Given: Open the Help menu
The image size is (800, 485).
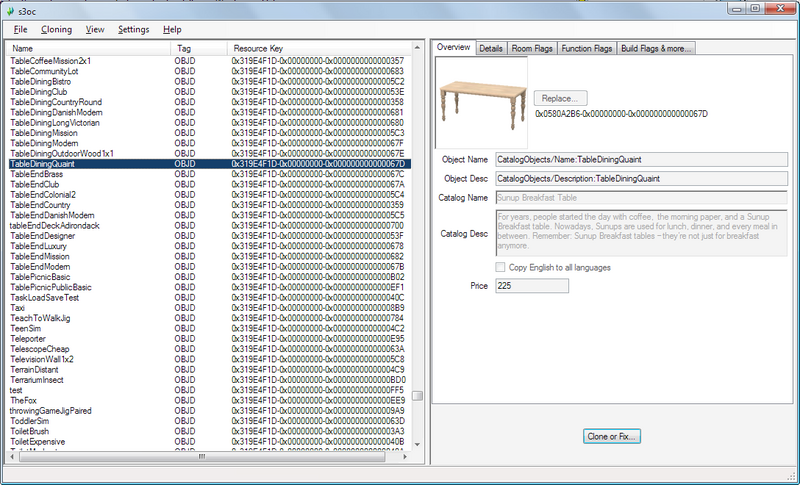Looking at the screenshot, I should pyautogui.click(x=172, y=30).
